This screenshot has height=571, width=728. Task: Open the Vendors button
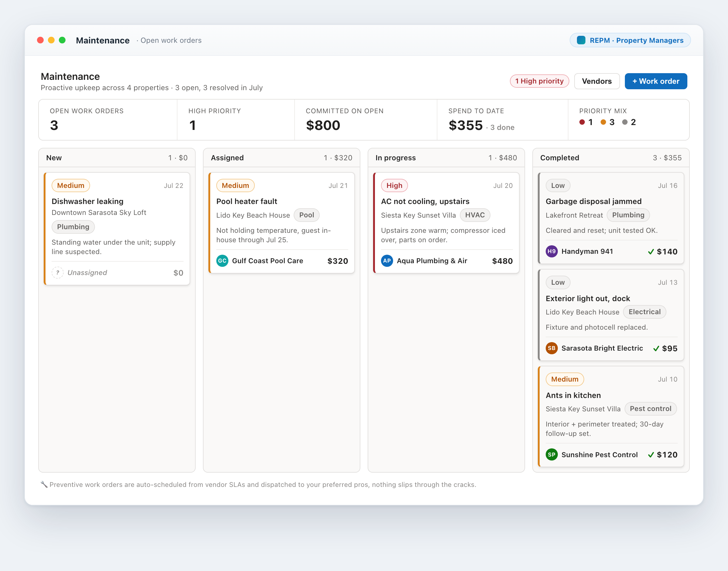597,81
